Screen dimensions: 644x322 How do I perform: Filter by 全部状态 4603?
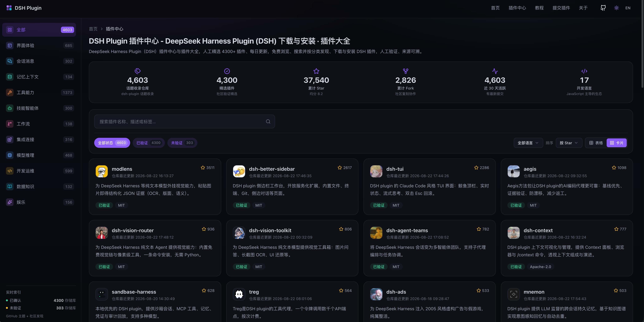pyautogui.click(x=112, y=143)
